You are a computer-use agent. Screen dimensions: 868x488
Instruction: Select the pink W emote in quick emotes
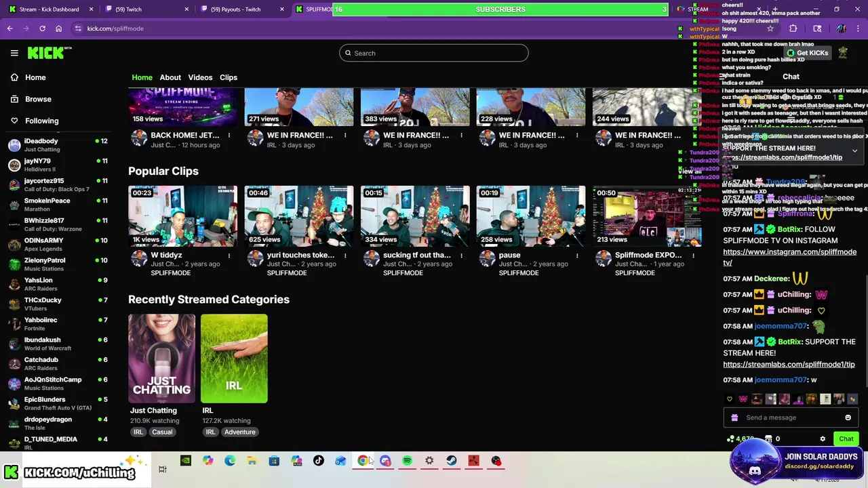point(743,399)
